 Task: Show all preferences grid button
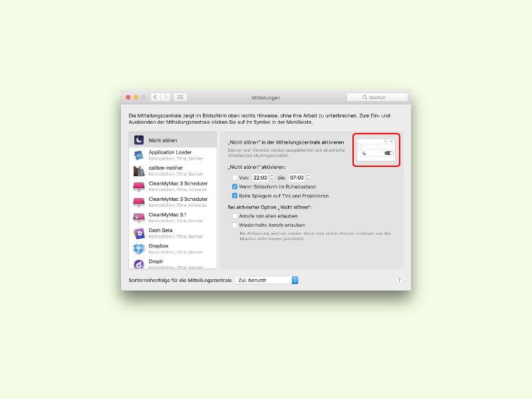pos(180,97)
